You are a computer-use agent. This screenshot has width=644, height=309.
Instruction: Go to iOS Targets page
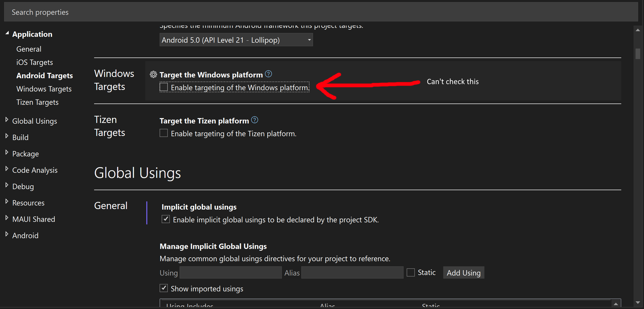(35, 62)
